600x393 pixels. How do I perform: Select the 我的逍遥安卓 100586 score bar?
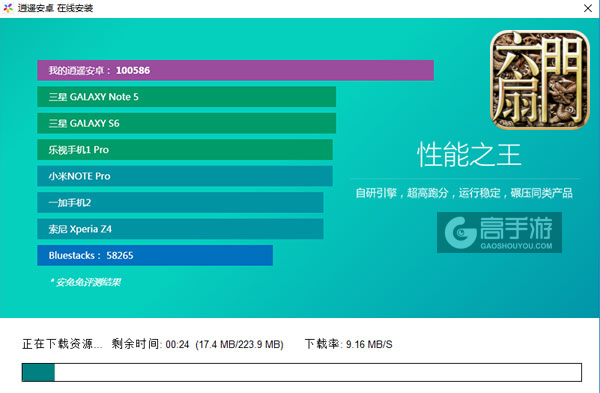pyautogui.click(x=235, y=70)
